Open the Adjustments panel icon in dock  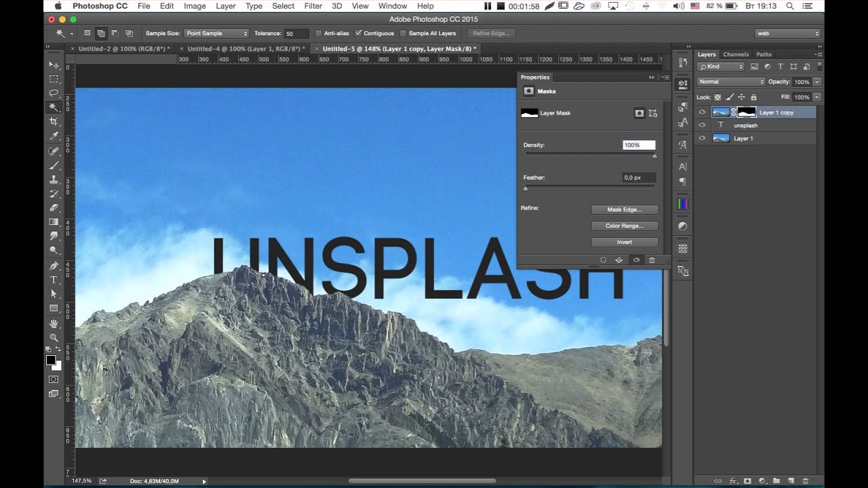(682, 226)
